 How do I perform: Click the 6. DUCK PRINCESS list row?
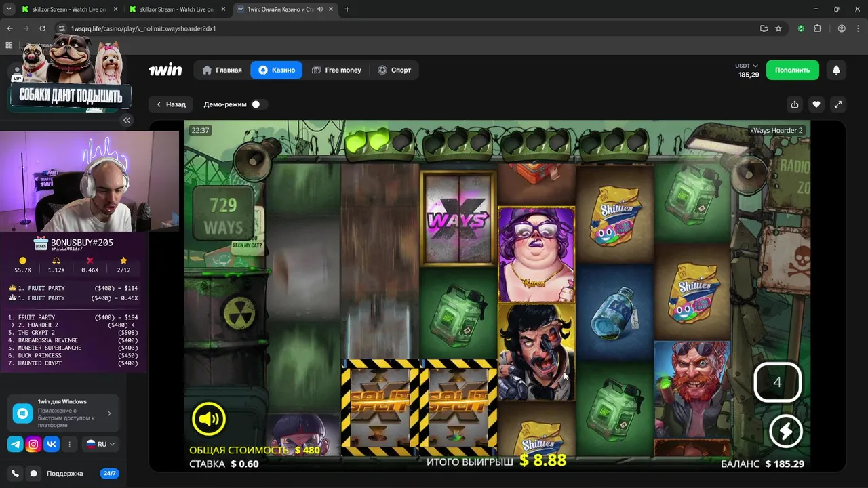click(x=73, y=355)
